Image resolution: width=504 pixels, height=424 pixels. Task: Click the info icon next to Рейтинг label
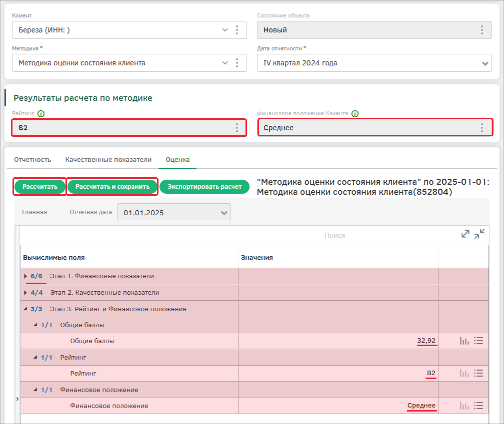pyautogui.click(x=41, y=114)
